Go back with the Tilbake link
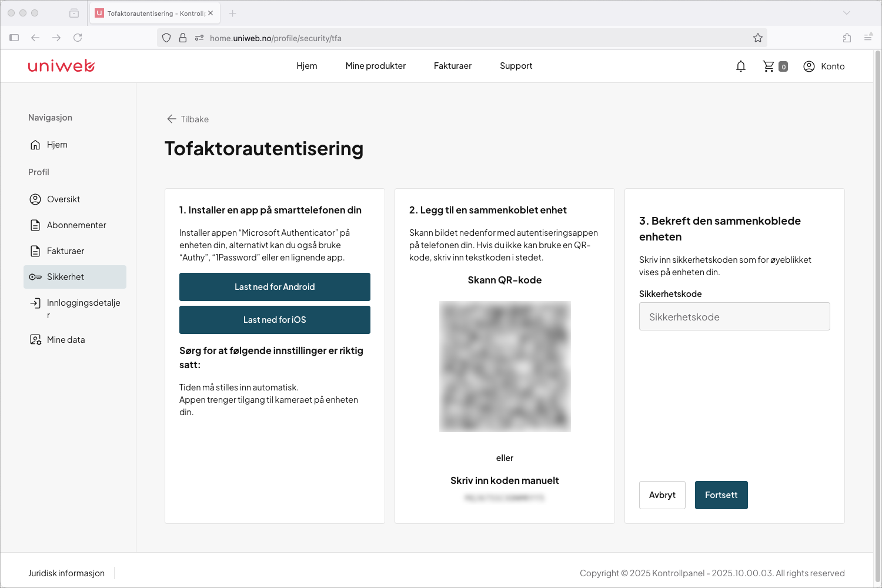This screenshot has width=882, height=588. 188,119
